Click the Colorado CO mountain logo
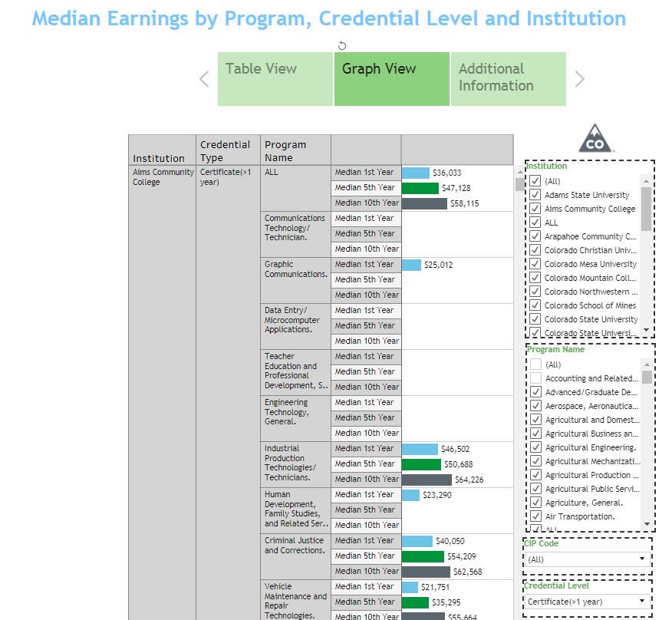 595,138
